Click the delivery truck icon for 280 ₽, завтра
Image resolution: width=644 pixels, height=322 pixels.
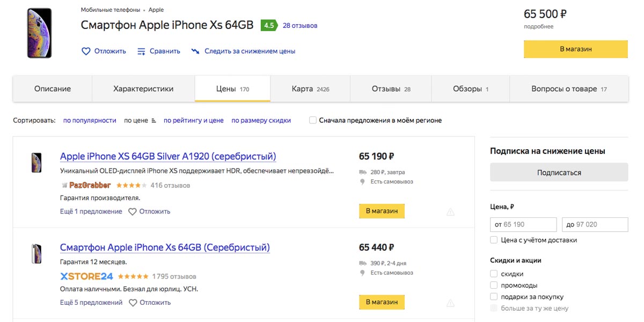click(362, 172)
